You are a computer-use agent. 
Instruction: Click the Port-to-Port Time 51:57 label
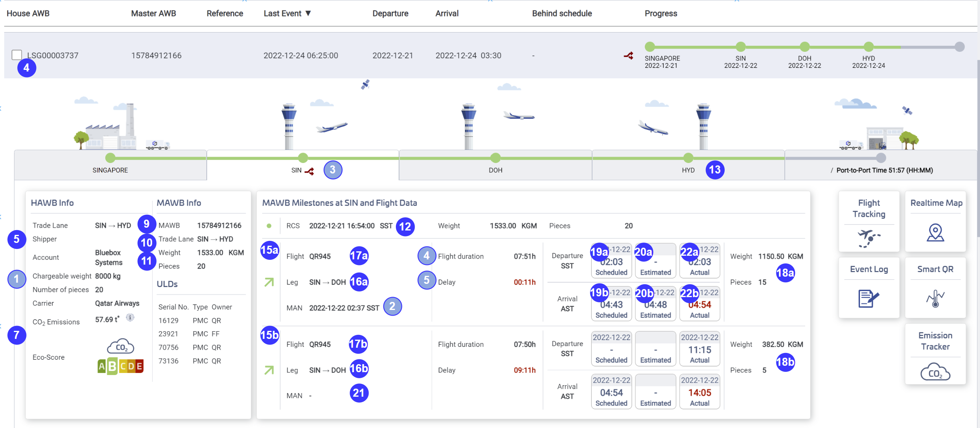tap(884, 170)
